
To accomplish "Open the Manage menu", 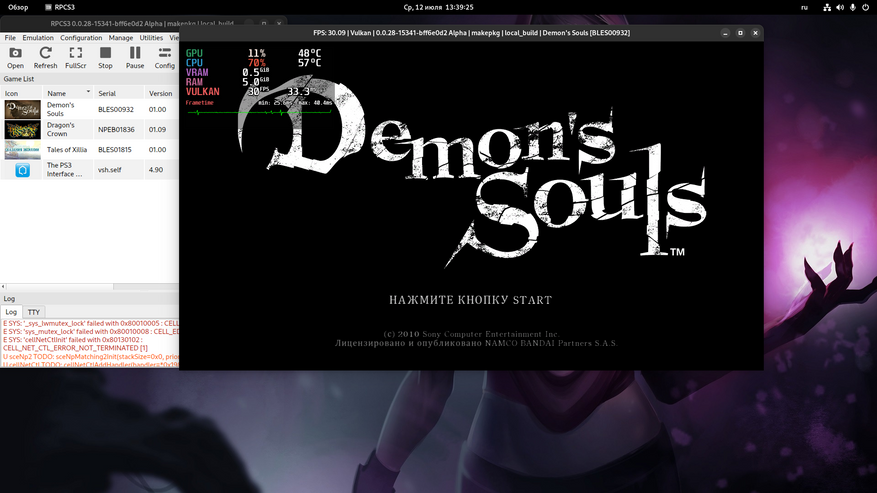I will pos(121,38).
